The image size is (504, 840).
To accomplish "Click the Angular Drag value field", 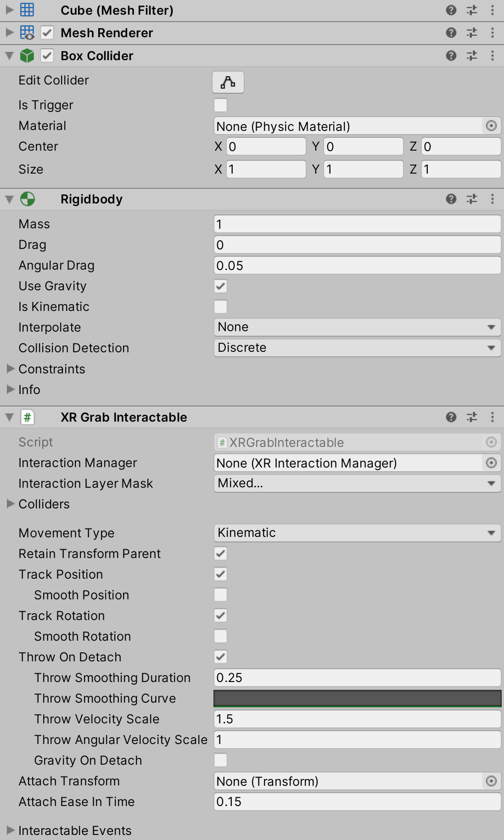I will click(x=357, y=265).
